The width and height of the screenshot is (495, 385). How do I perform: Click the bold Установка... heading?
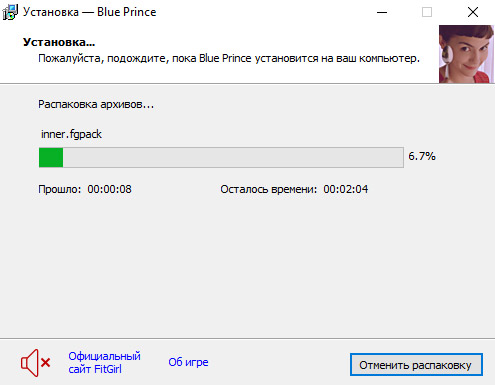[59, 42]
